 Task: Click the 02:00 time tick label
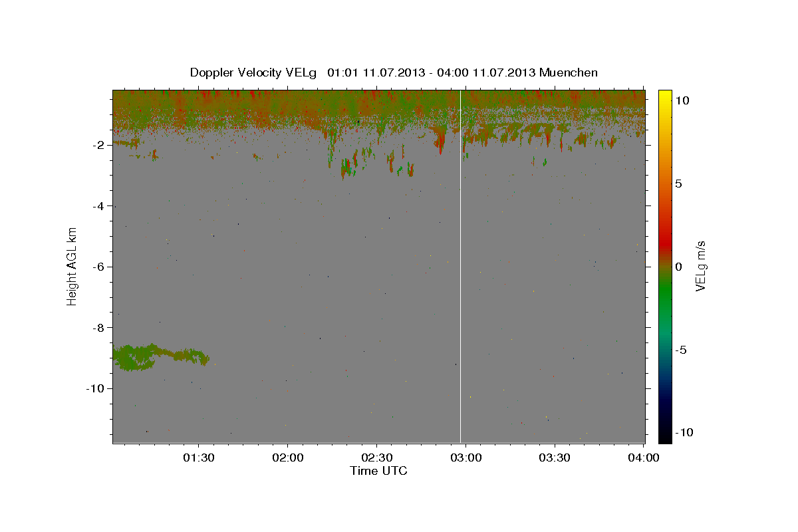[288, 458]
